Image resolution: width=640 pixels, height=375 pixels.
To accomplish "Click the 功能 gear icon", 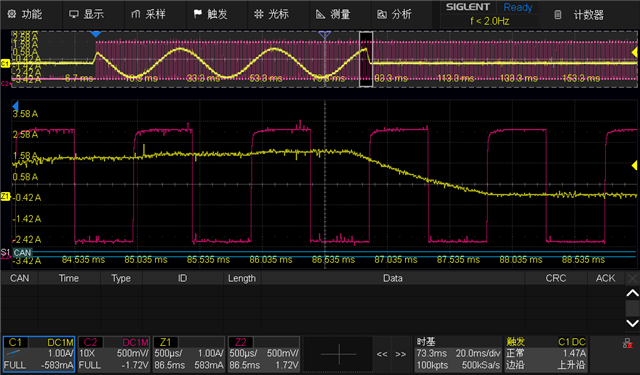I will click(12, 14).
